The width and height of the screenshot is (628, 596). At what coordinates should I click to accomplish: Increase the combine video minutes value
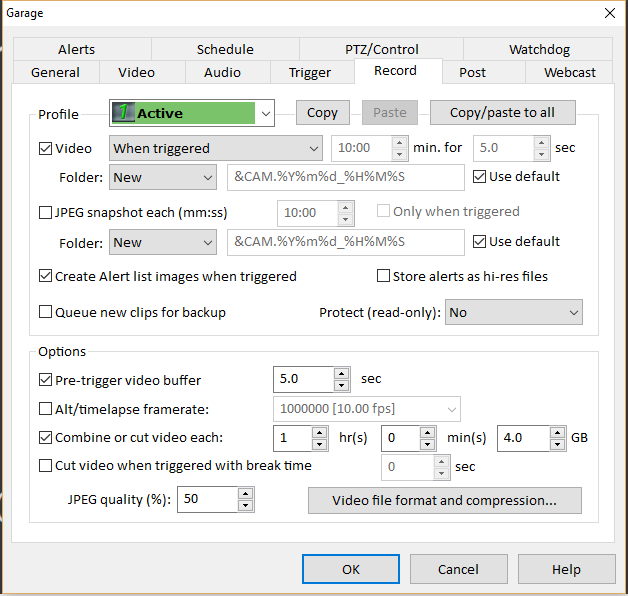tap(428, 432)
